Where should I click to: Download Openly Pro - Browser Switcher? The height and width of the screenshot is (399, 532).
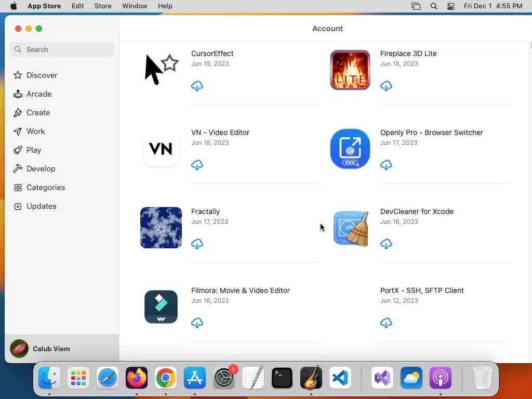[386, 165]
